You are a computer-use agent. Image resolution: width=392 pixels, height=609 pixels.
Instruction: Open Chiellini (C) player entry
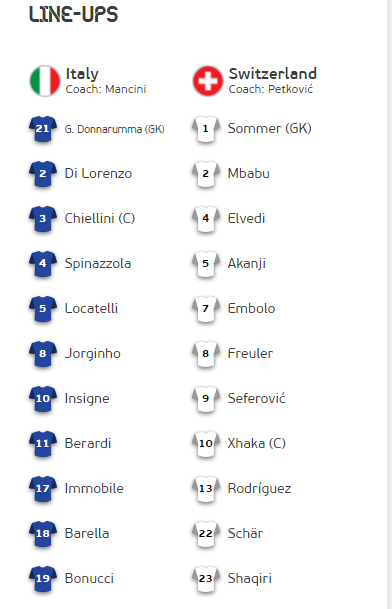pyautogui.click(x=100, y=218)
